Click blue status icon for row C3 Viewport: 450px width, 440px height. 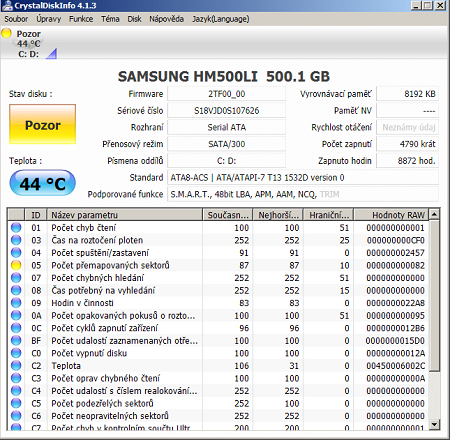(16, 378)
